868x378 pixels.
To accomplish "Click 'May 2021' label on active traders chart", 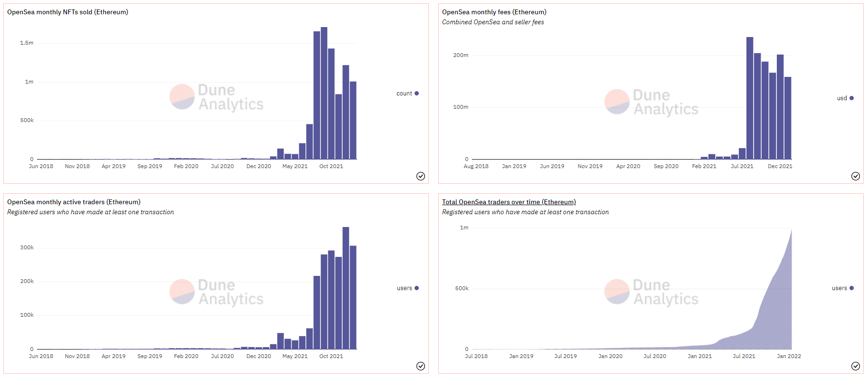I will click(x=295, y=356).
